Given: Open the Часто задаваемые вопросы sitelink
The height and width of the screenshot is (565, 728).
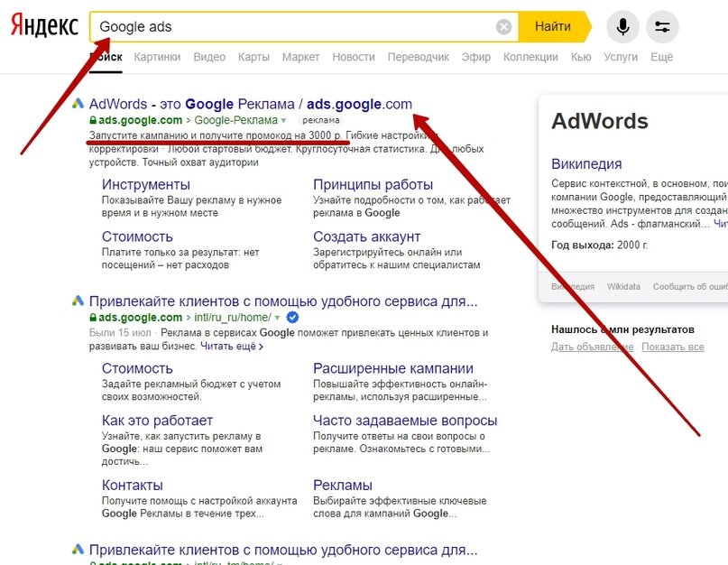Looking at the screenshot, I should click(405, 421).
